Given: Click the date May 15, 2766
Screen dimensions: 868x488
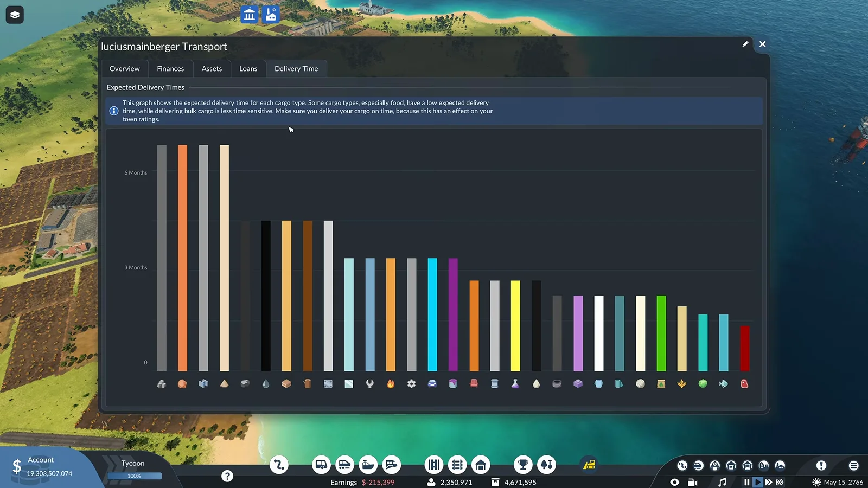Looking at the screenshot, I should [x=843, y=483].
